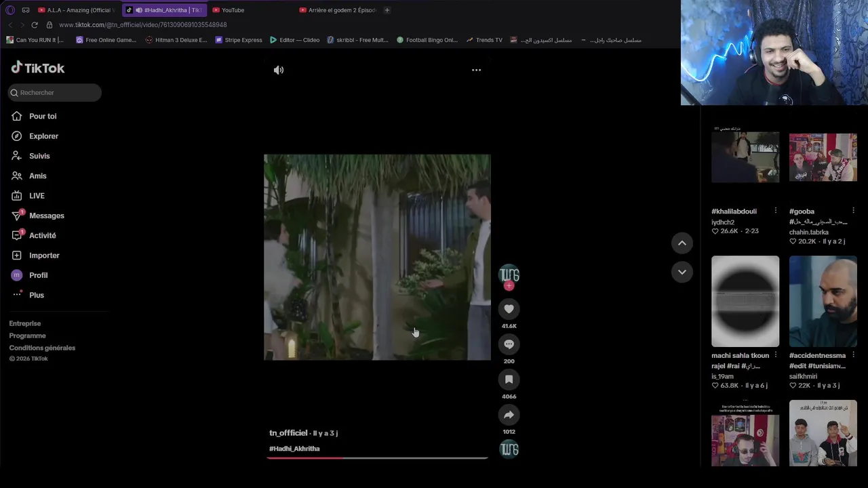Reload the page

35,25
